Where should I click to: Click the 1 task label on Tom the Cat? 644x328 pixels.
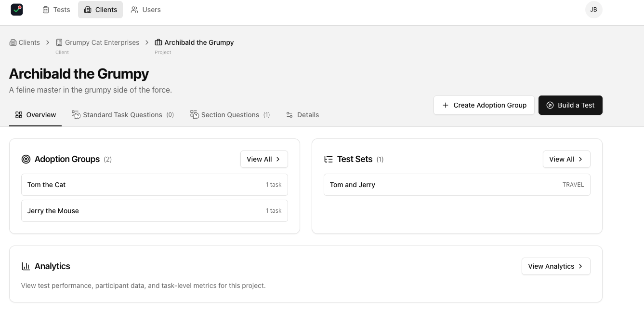[x=274, y=185]
